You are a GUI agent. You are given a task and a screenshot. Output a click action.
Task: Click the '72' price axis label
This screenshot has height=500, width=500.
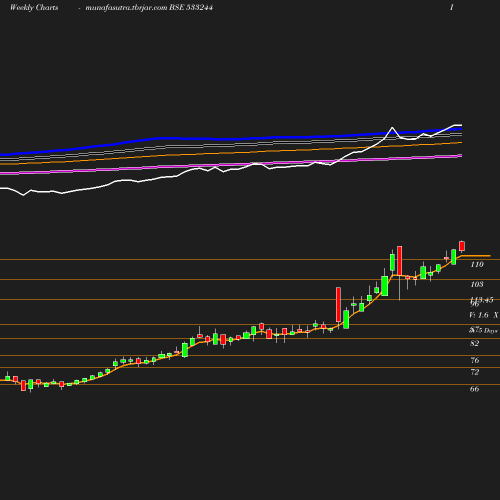click(x=474, y=372)
